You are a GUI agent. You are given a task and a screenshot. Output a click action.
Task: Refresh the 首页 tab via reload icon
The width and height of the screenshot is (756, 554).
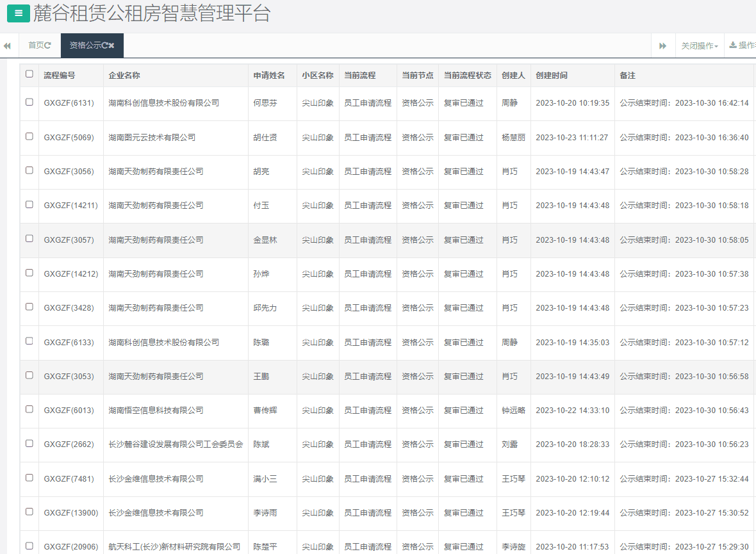coord(48,45)
